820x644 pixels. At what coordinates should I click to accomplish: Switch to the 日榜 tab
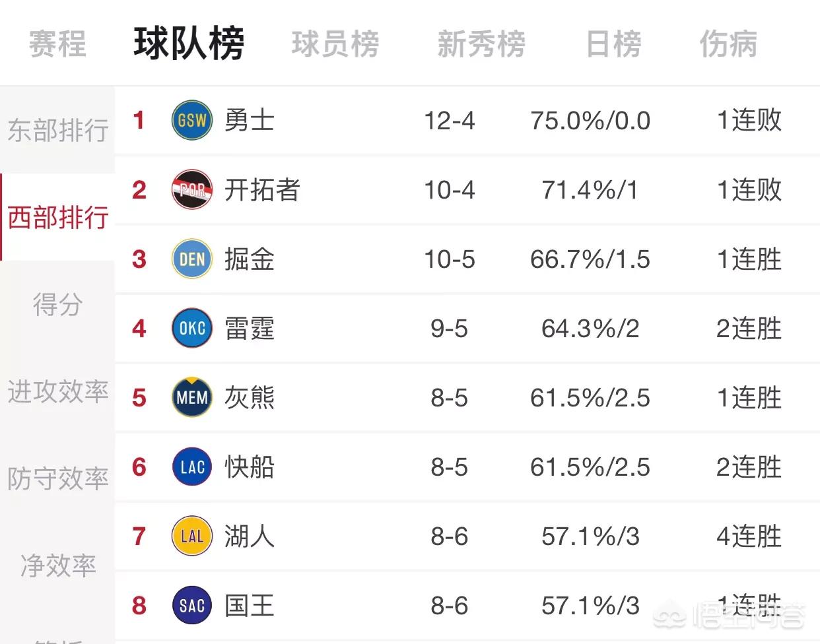(x=613, y=44)
